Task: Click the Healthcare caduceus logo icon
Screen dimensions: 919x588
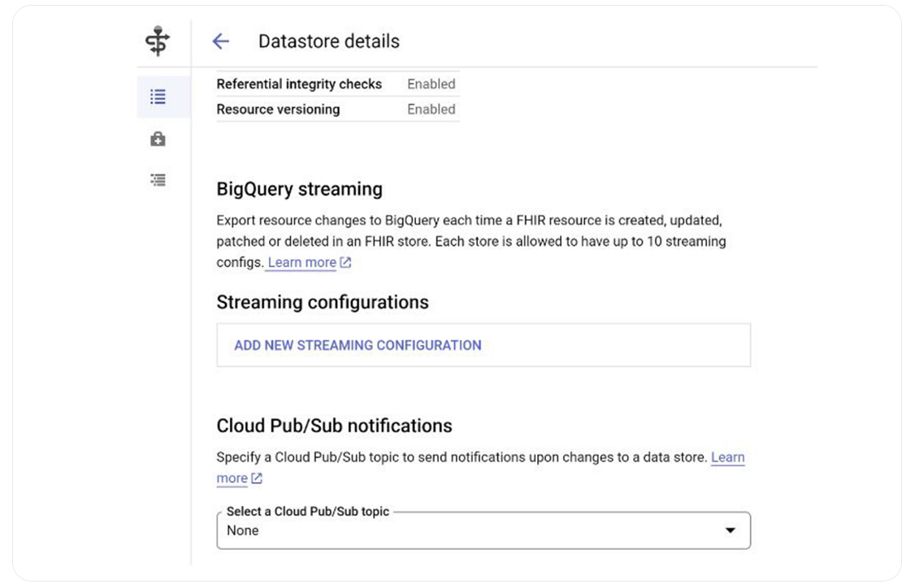Action: click(158, 41)
